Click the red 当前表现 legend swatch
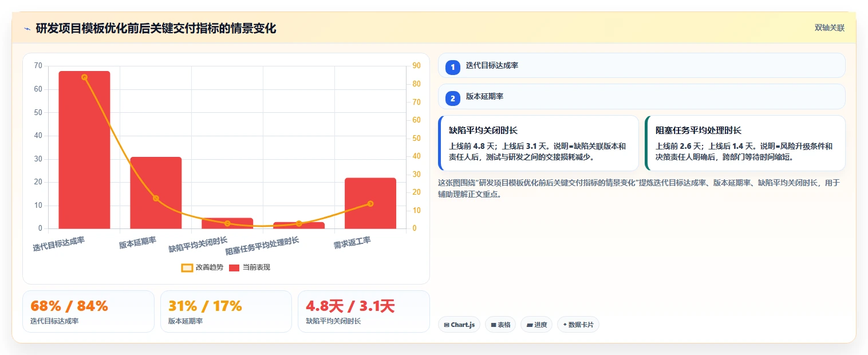 point(234,267)
